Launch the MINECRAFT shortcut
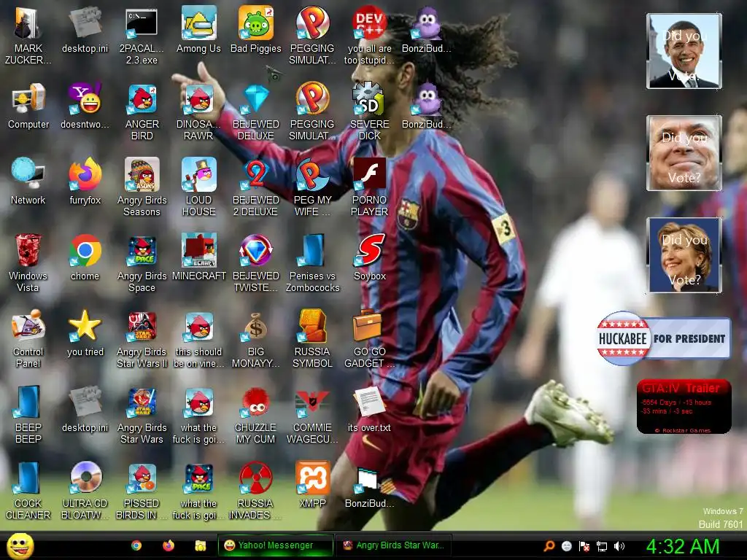Screen dimensions: 747x560 [198, 257]
